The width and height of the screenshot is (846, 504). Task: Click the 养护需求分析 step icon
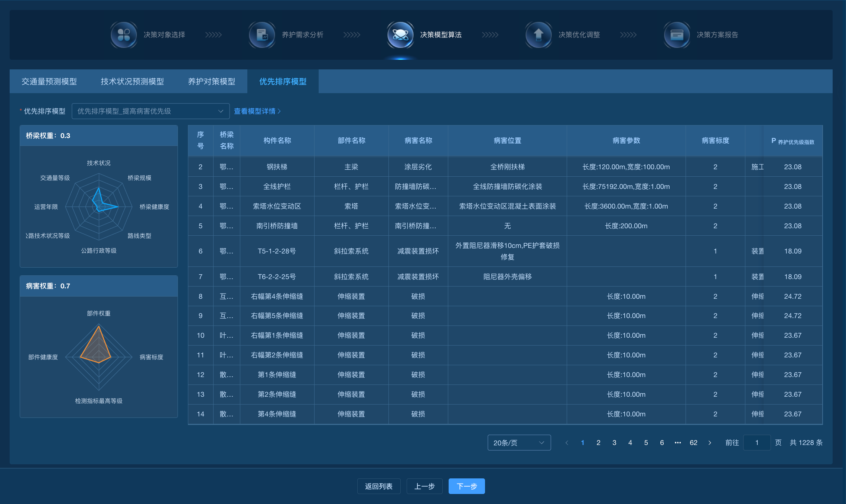pyautogui.click(x=262, y=35)
